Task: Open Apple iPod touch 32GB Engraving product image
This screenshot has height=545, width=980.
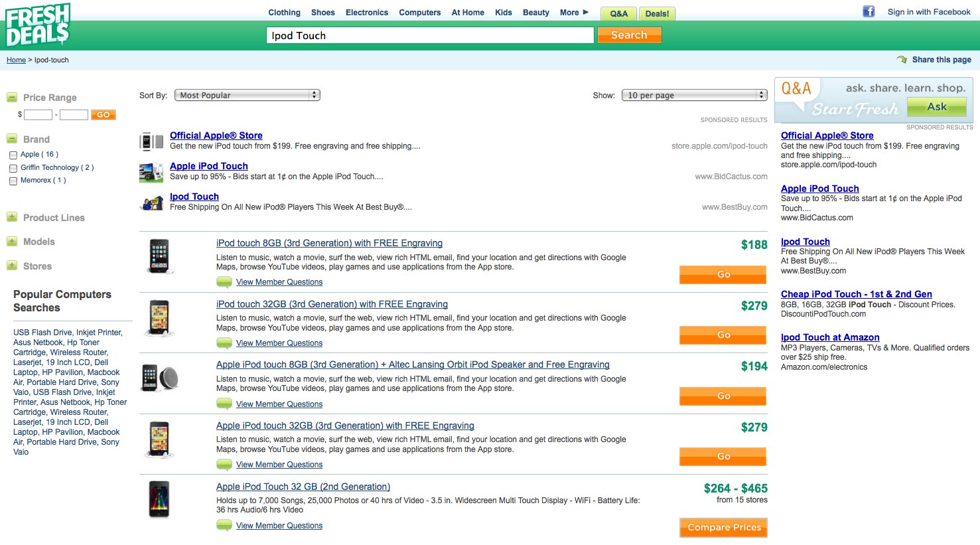Action: 159,439
